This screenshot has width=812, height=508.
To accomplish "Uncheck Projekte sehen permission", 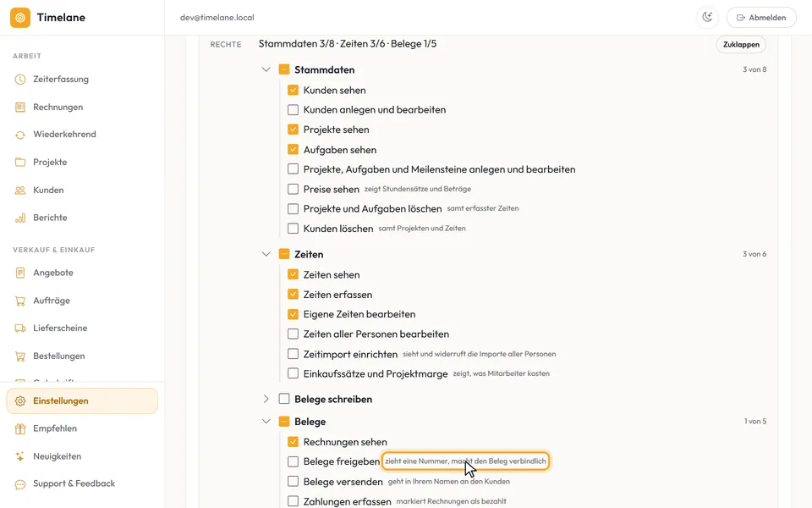I will point(294,130).
